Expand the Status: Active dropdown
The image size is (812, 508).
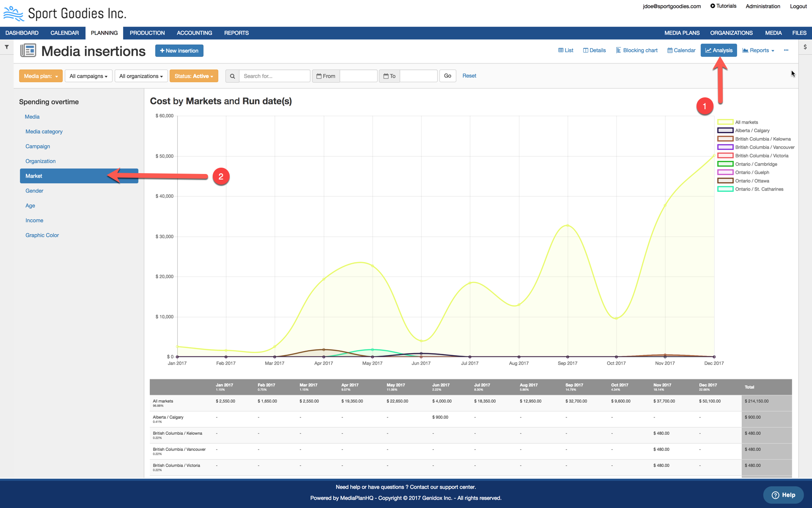(194, 76)
